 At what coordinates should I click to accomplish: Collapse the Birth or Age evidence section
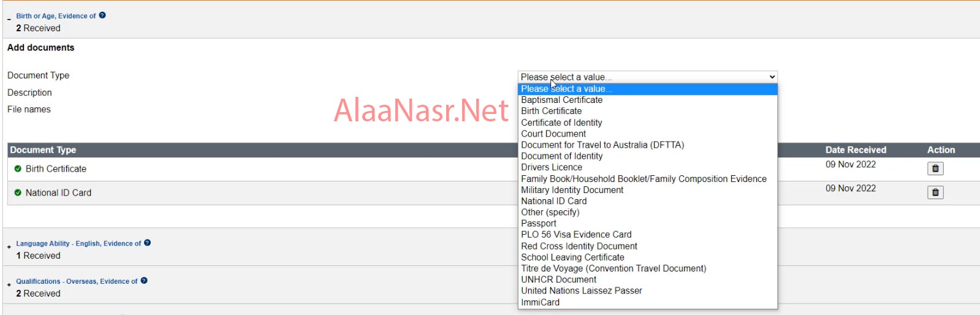coord(9,19)
